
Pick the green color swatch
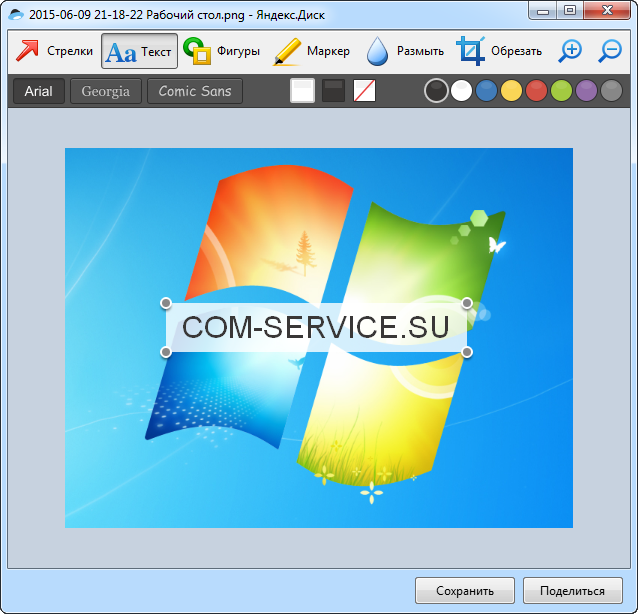562,90
